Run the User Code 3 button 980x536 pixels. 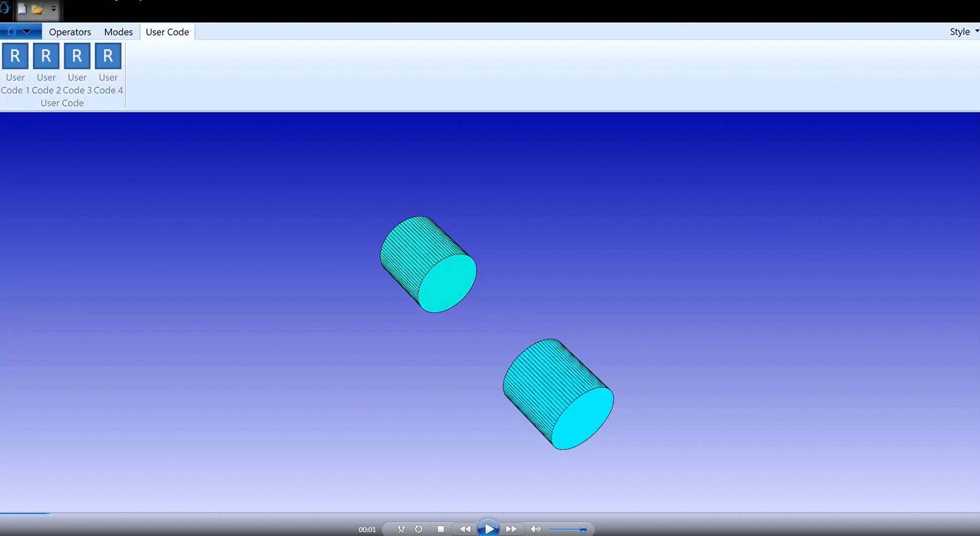77,69
